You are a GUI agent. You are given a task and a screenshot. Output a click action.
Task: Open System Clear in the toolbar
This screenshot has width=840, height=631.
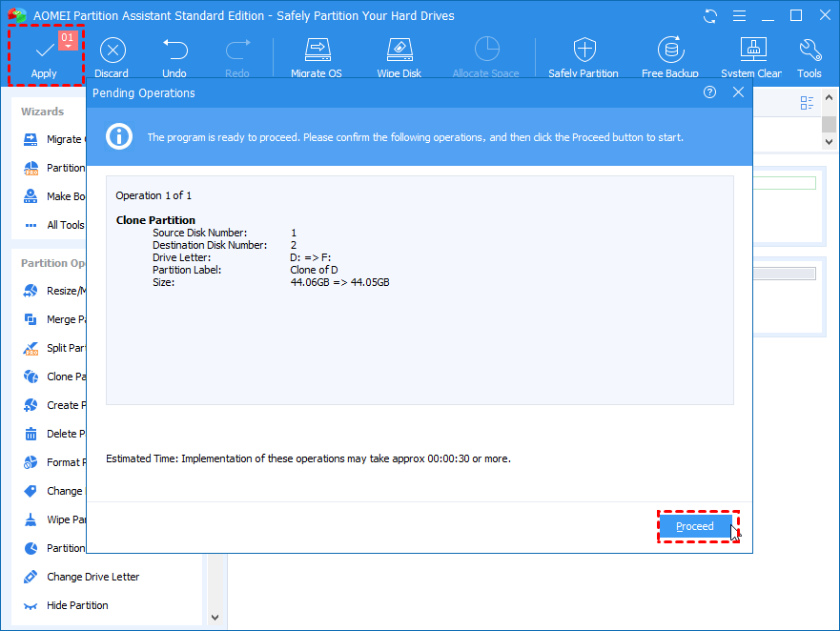click(x=751, y=51)
